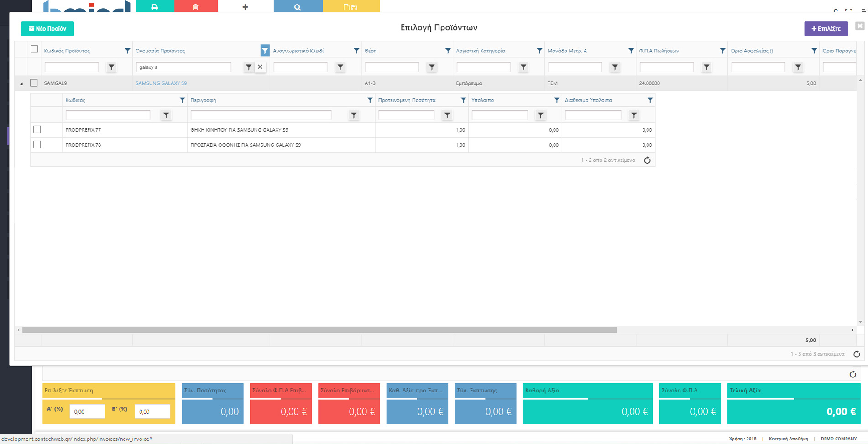
Task: Open filter menu for Θέση column
Action: 448,51
